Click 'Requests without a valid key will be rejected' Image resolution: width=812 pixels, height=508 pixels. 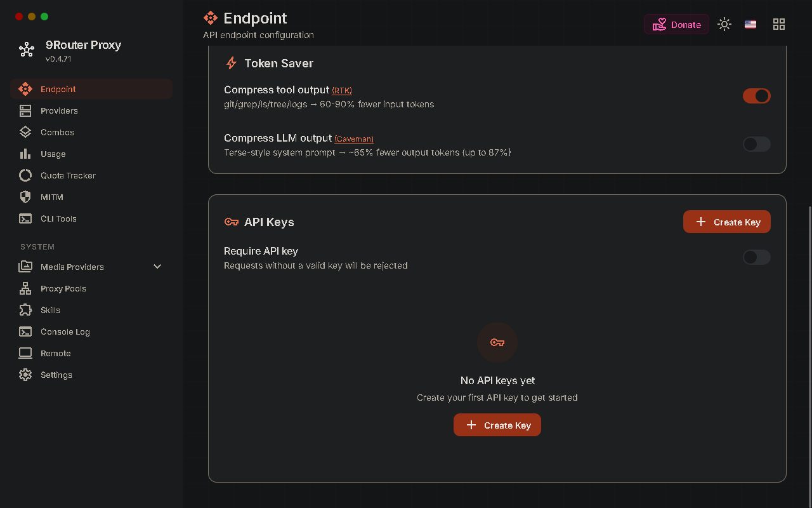point(316,265)
